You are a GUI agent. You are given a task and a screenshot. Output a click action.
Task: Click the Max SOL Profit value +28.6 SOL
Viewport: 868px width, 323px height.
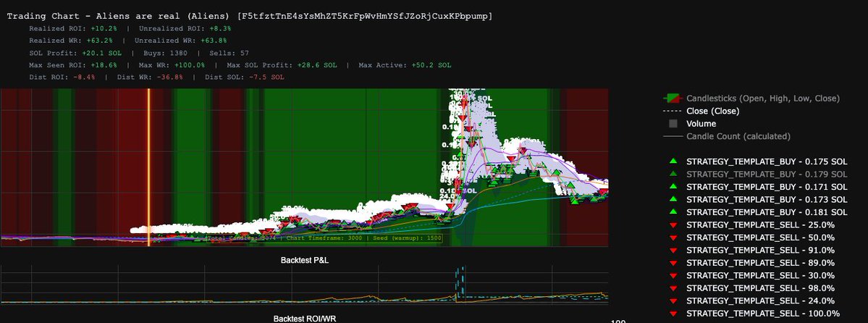316,65
